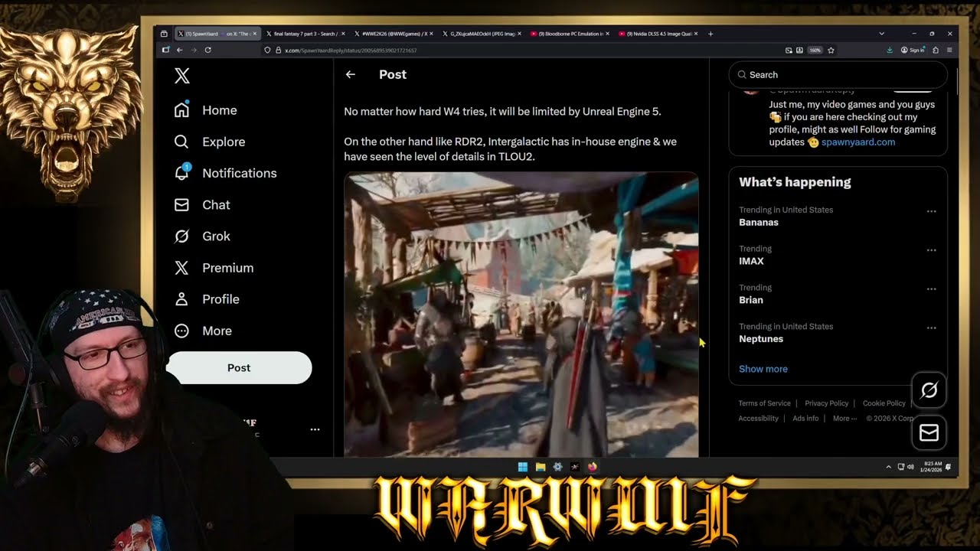980x551 pixels.
Task: Click the volume speaker icon in tray
Action: click(x=910, y=467)
